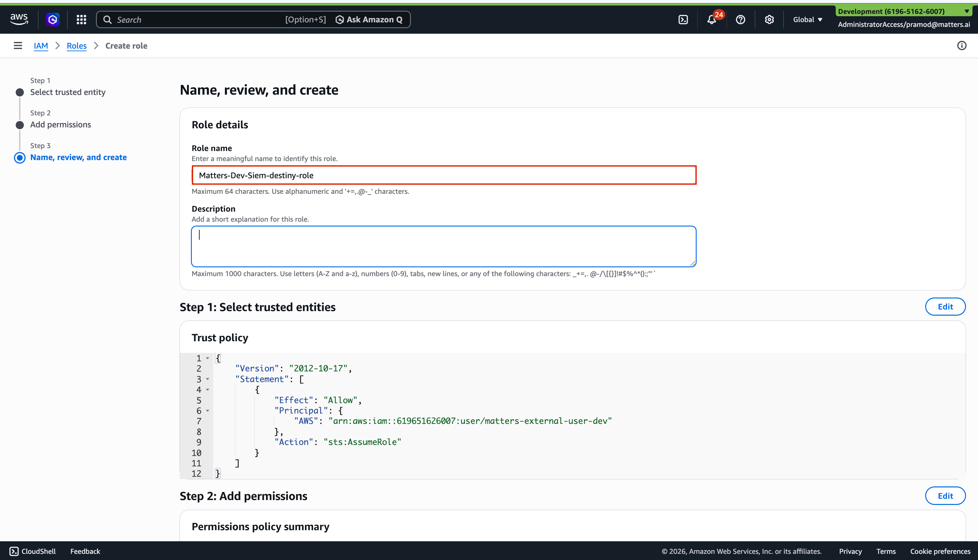Go to the Roles breadcrumb link

(76, 46)
